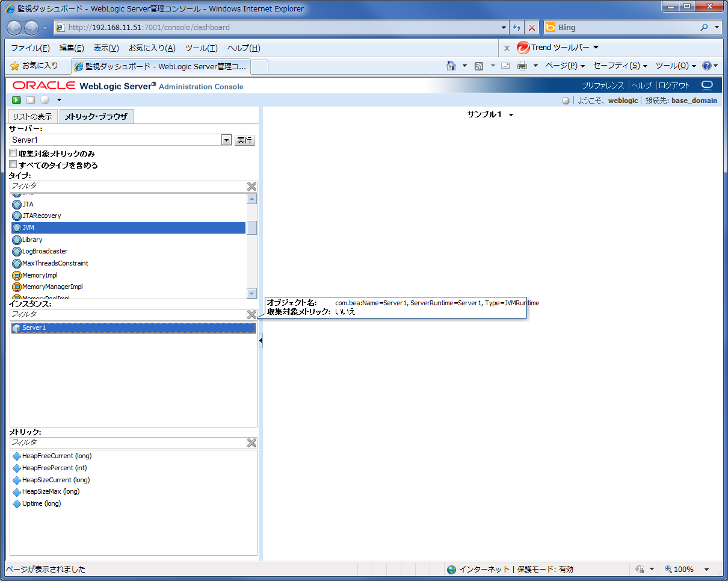Open the お気に入り(A) menu
Screen dimensions: 728x581
152,48
